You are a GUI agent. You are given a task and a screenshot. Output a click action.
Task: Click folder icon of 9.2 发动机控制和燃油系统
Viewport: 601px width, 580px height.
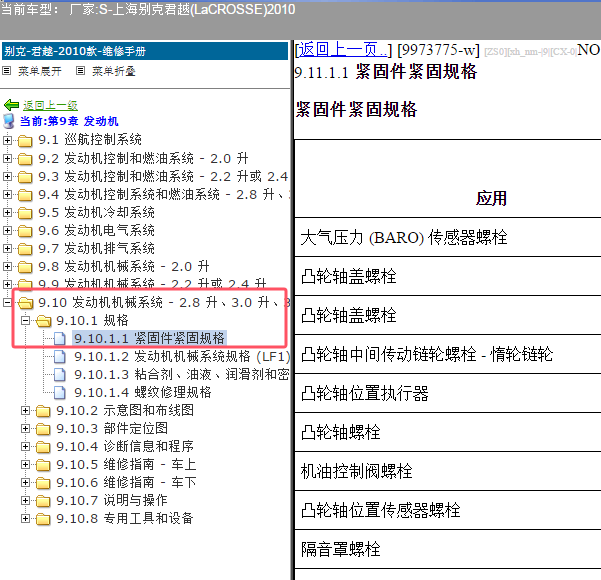pos(25,158)
